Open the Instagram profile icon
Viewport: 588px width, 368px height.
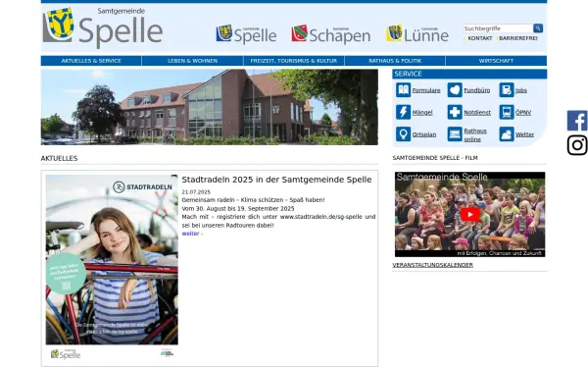(x=577, y=145)
